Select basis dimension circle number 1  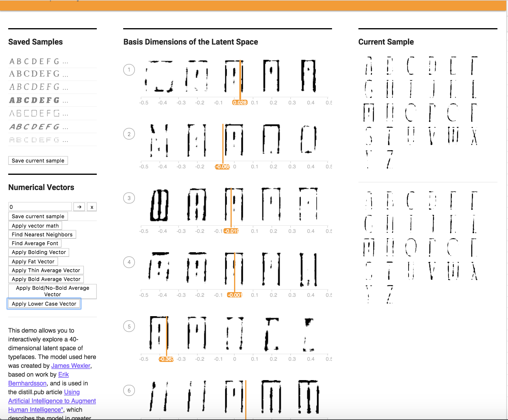129,70
